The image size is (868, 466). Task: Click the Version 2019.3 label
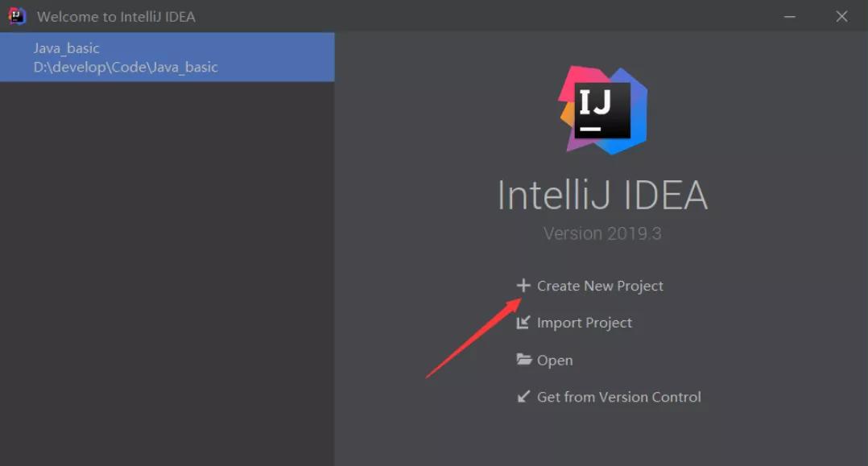click(601, 233)
